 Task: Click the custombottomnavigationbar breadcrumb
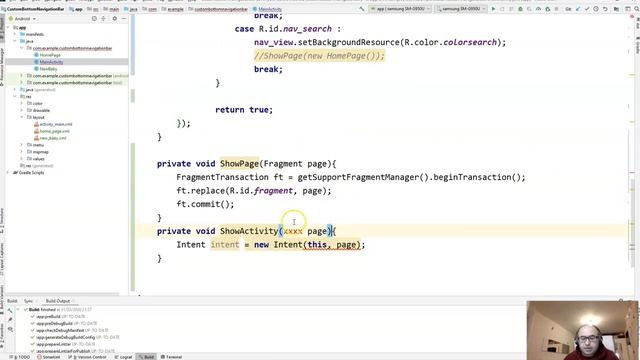coord(218,9)
